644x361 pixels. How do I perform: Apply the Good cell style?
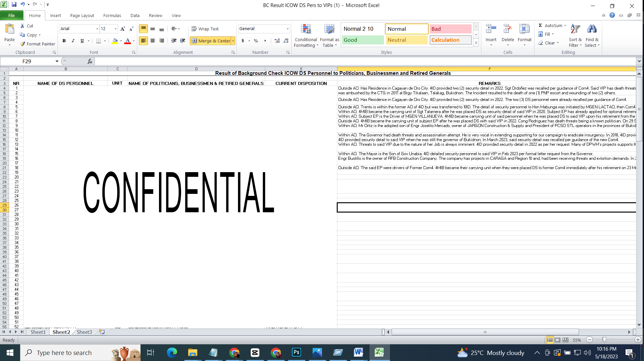coord(363,40)
